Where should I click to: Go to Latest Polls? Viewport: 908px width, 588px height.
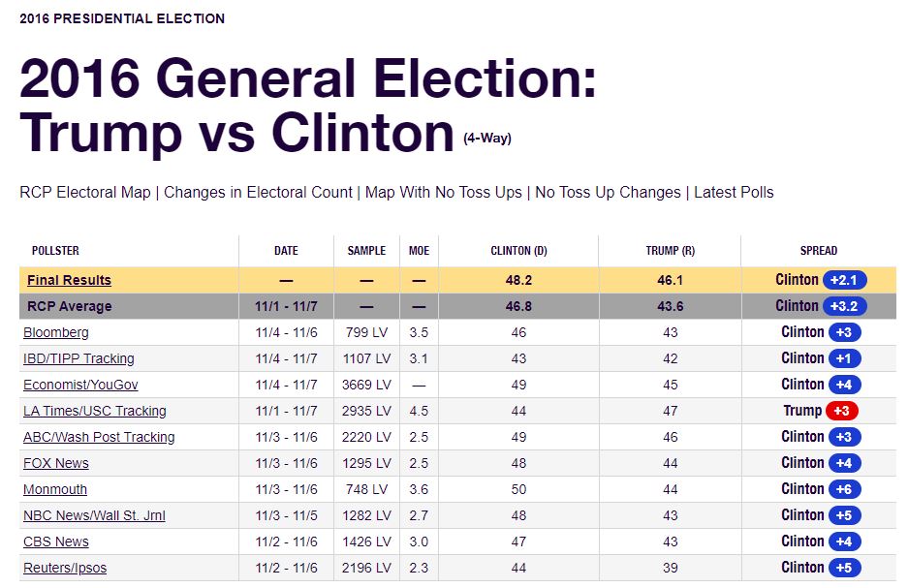click(734, 193)
